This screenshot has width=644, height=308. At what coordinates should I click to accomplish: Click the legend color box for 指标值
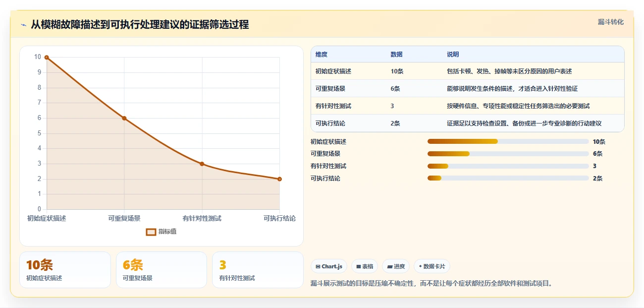point(151,232)
